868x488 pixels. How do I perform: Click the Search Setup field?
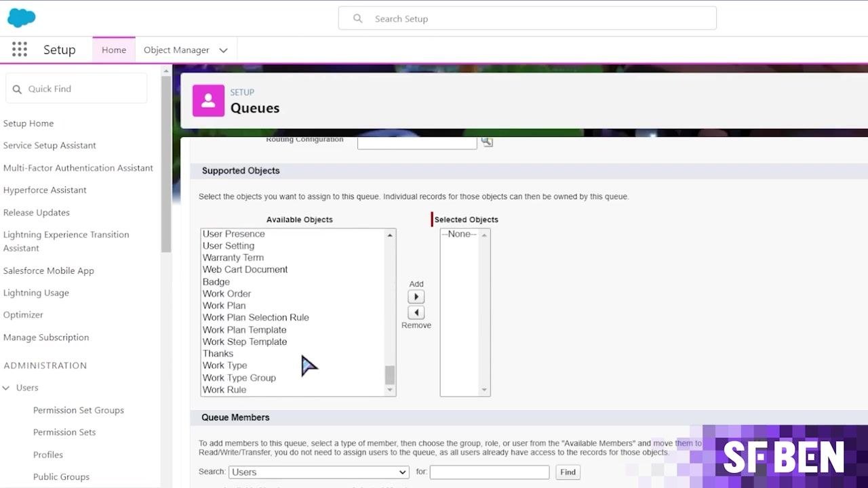click(x=528, y=18)
